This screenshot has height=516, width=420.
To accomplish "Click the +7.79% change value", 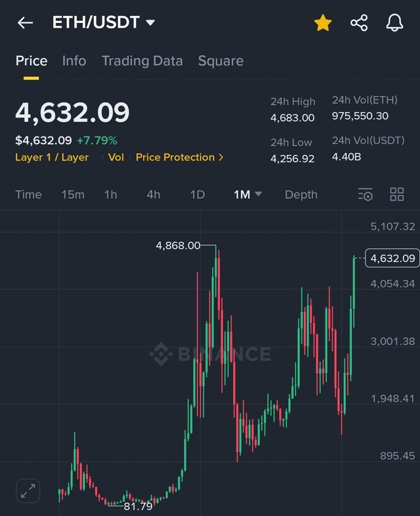I will [x=97, y=140].
